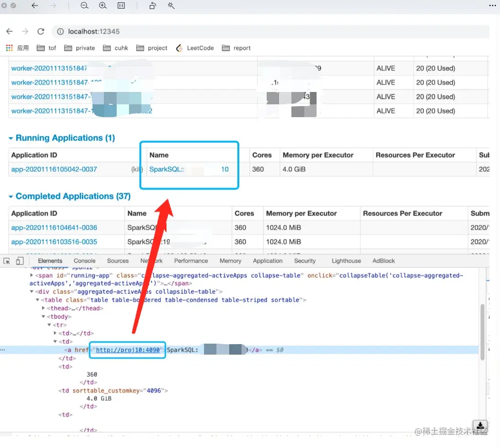The width and height of the screenshot is (500, 448).
Task: Open the Performance tab
Action: (191, 261)
